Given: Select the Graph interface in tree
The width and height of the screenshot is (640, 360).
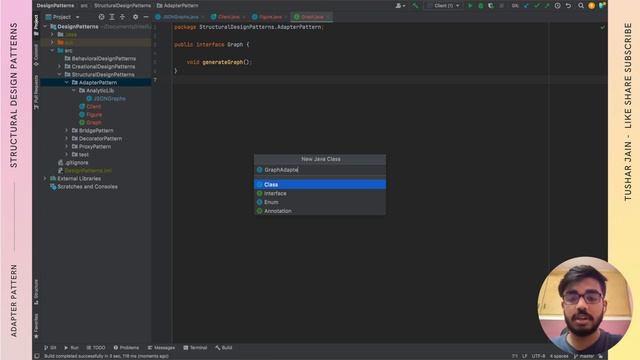Looking at the screenshot, I should coord(93,122).
